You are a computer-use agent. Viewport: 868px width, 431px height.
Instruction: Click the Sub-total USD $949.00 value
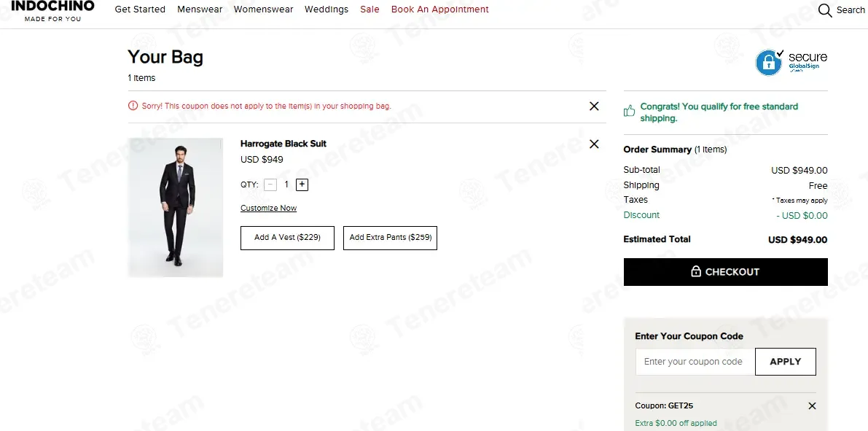coord(799,171)
